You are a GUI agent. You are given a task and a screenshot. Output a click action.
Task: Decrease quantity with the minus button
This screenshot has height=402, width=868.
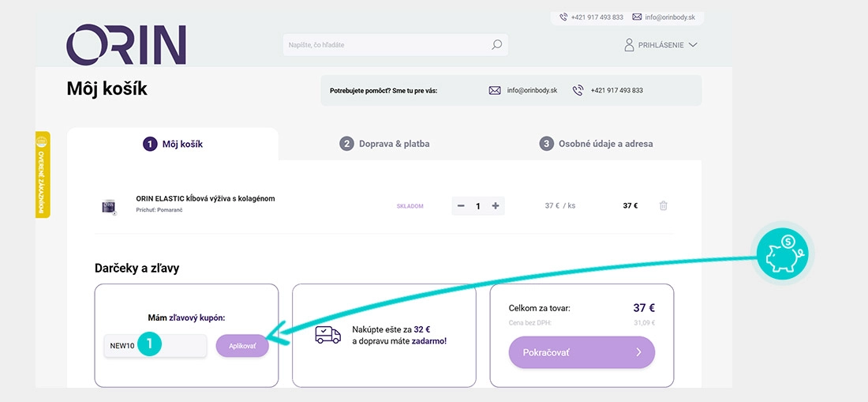click(x=461, y=206)
